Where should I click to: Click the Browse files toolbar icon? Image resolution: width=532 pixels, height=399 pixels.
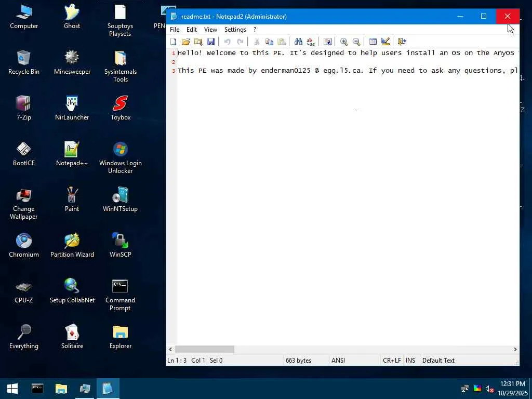point(198,42)
